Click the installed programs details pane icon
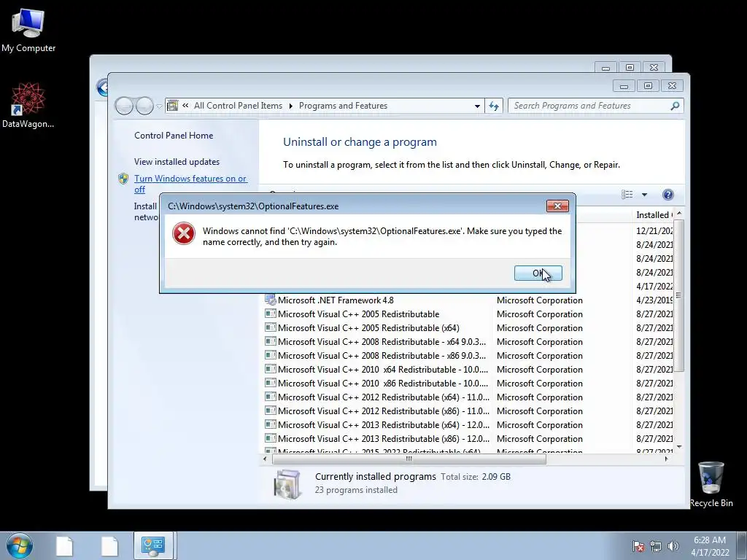Image resolution: width=747 pixels, height=560 pixels. [x=287, y=484]
